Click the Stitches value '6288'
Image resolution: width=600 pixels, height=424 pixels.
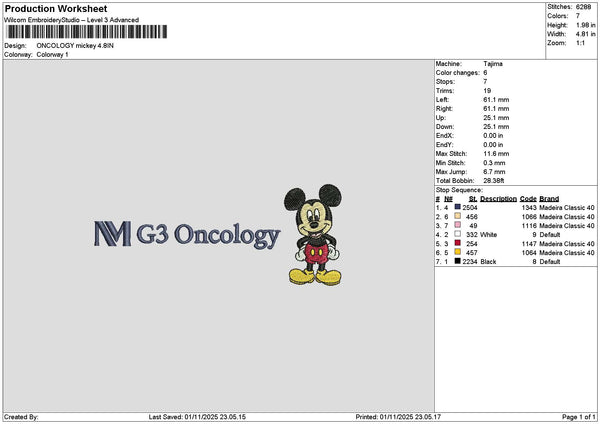583,7
